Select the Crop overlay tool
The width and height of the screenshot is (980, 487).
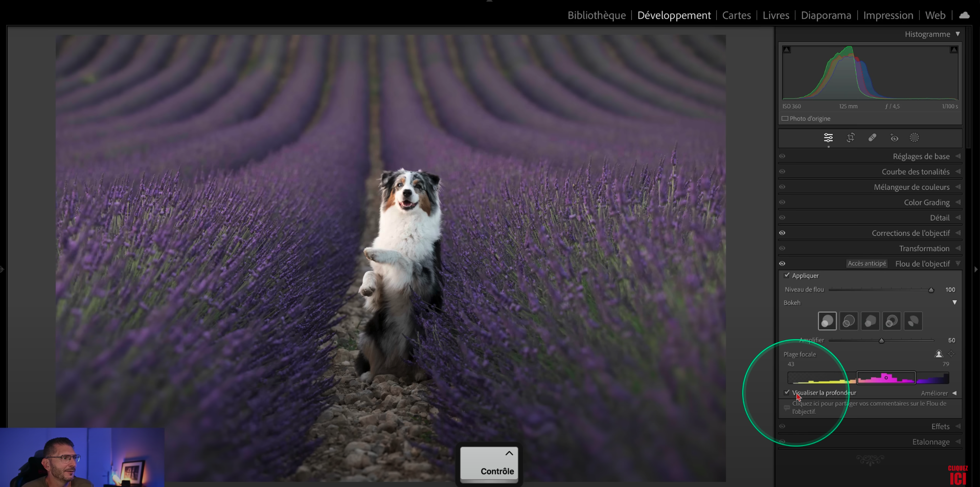851,138
